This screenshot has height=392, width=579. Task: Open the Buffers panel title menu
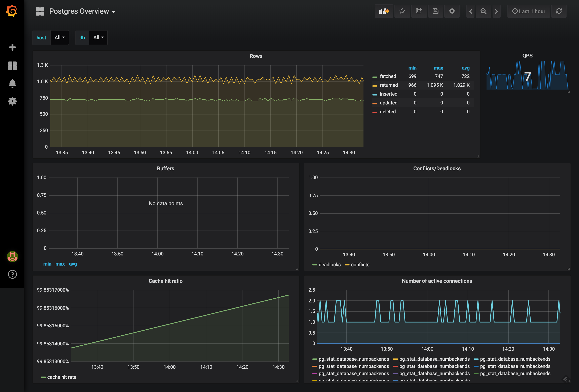tap(165, 168)
